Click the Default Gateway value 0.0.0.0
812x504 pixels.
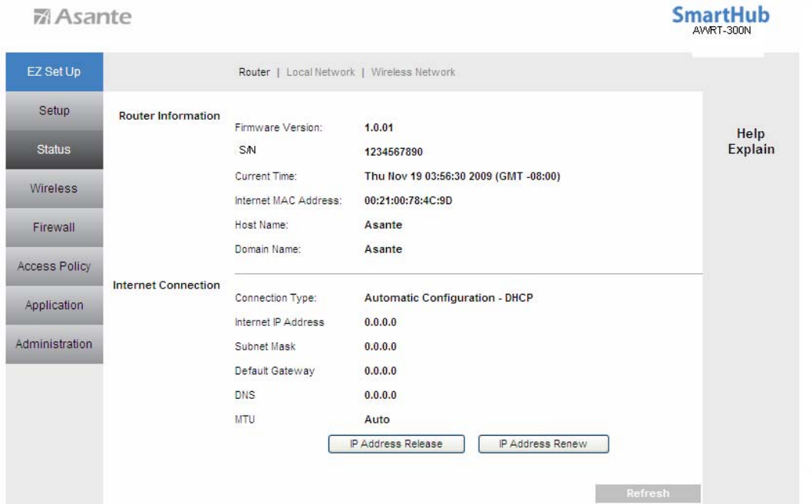(380, 371)
